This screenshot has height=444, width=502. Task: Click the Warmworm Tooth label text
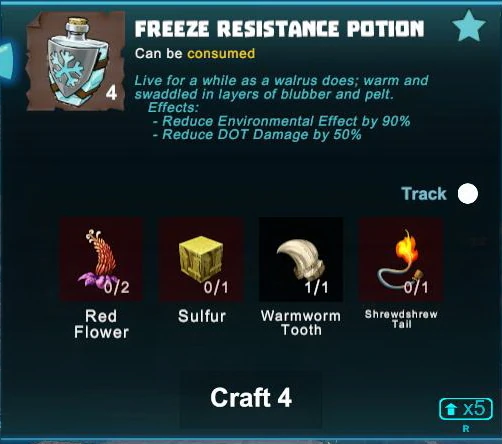pyautogui.click(x=301, y=323)
